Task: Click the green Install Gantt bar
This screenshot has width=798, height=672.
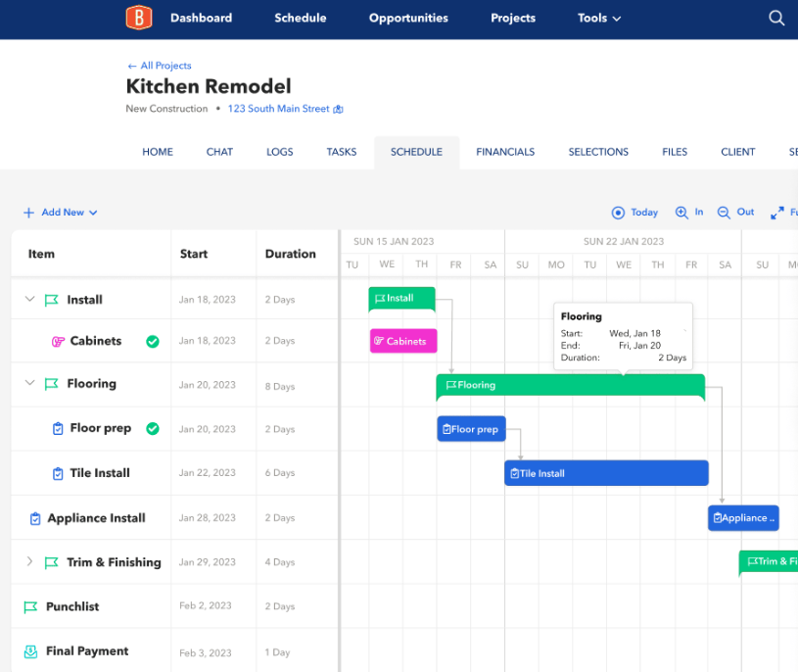Action: (401, 299)
